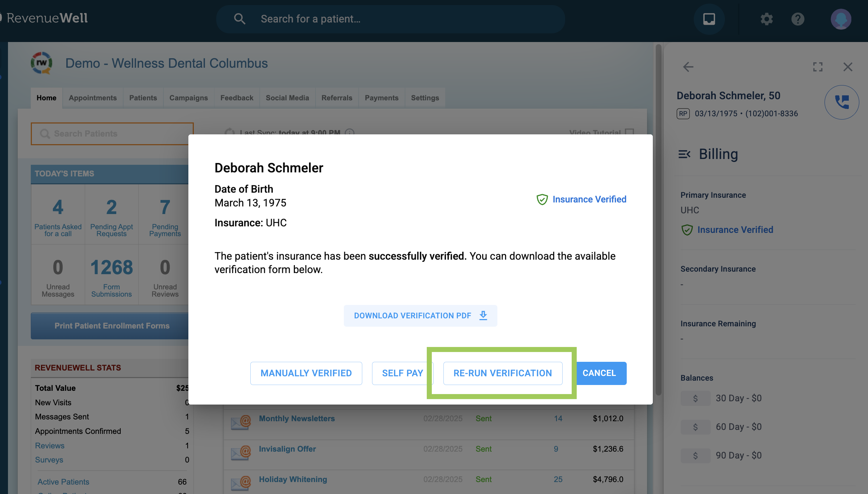
Task: Click the 30 Day balance dollar icon
Action: click(x=695, y=398)
